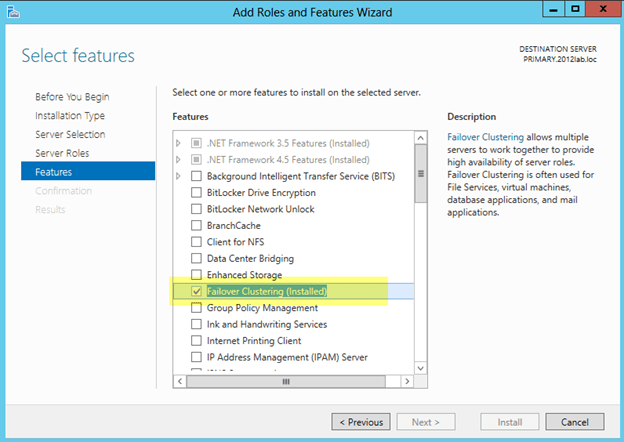Tick the Group Policy Management checkbox
The image size is (624, 442).
pos(197,308)
